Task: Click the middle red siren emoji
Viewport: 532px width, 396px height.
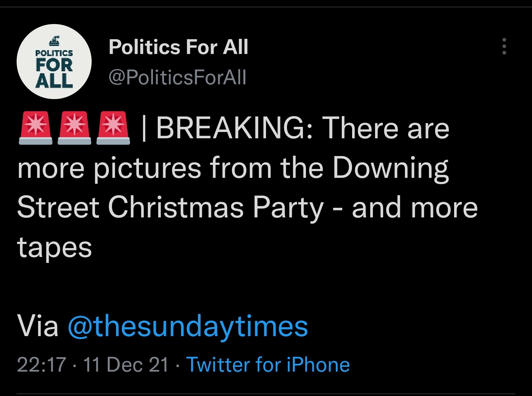Action: [x=74, y=128]
